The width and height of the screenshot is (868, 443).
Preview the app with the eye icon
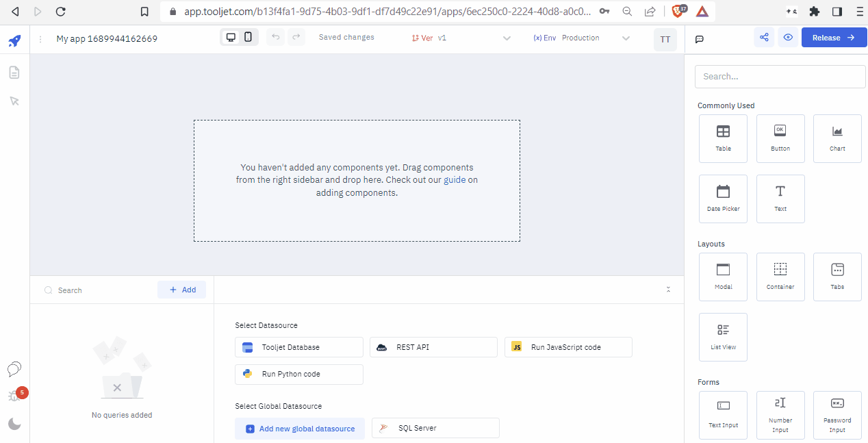(x=788, y=38)
